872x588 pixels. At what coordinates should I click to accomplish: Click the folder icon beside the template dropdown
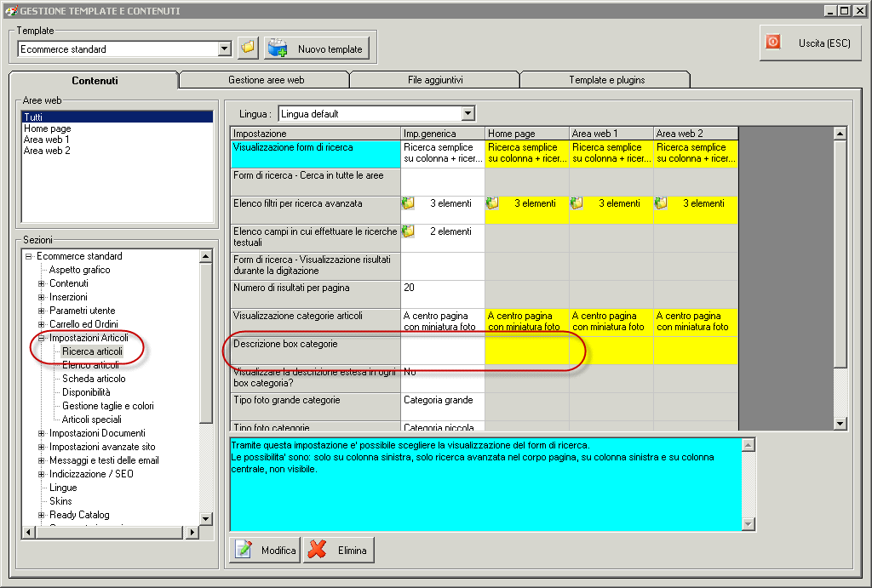coord(247,49)
